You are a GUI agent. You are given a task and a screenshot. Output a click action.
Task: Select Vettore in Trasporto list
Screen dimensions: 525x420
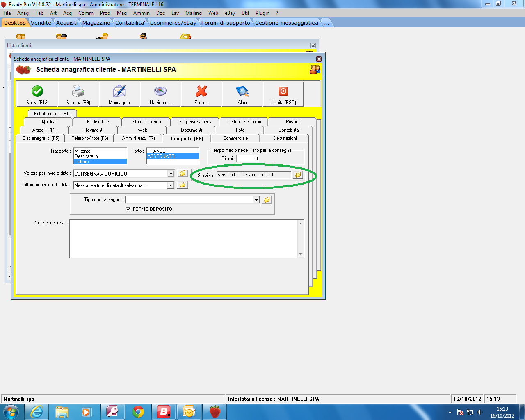point(100,162)
